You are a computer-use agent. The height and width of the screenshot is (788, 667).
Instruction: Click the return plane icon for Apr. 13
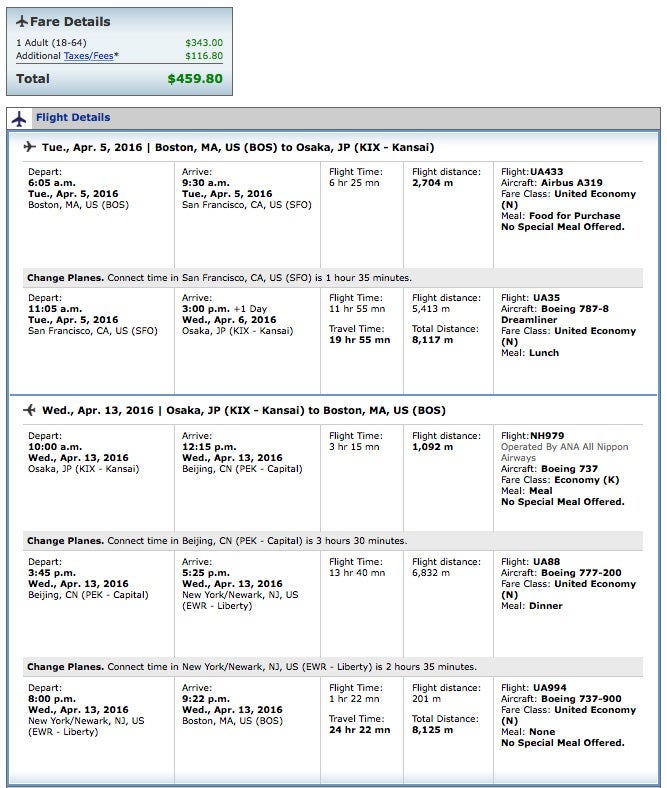[30, 410]
